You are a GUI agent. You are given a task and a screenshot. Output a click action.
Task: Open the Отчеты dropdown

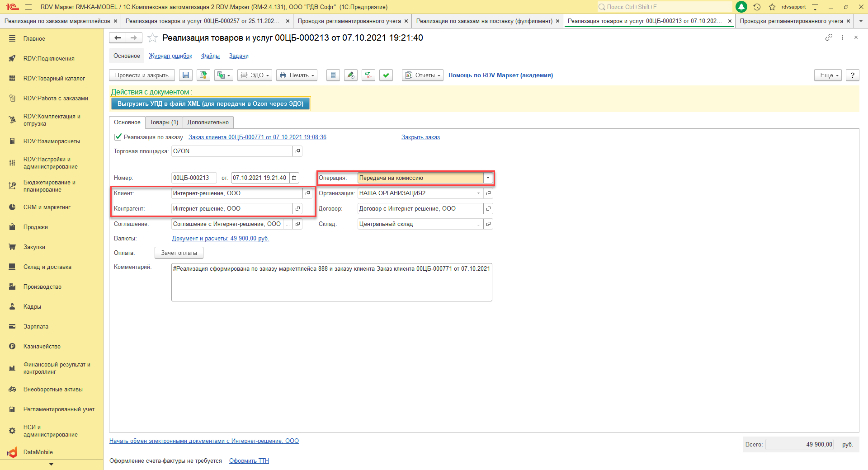coord(422,75)
